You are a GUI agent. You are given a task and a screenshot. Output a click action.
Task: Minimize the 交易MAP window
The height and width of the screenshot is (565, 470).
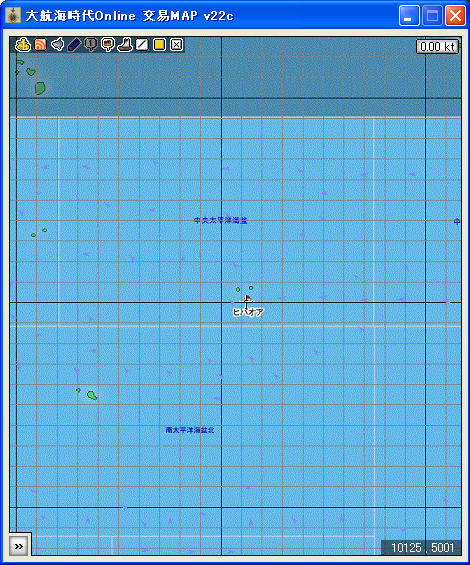[x=409, y=15]
